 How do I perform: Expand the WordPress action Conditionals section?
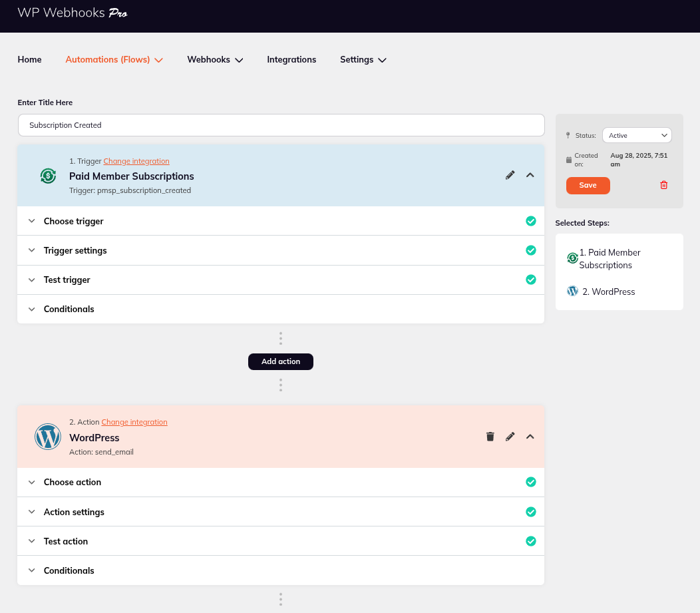coord(280,570)
